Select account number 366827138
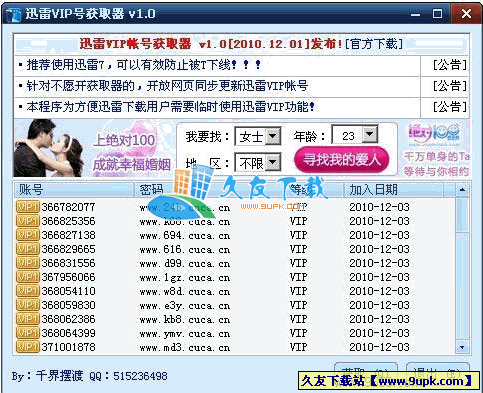This screenshot has width=483, height=393. [68, 235]
